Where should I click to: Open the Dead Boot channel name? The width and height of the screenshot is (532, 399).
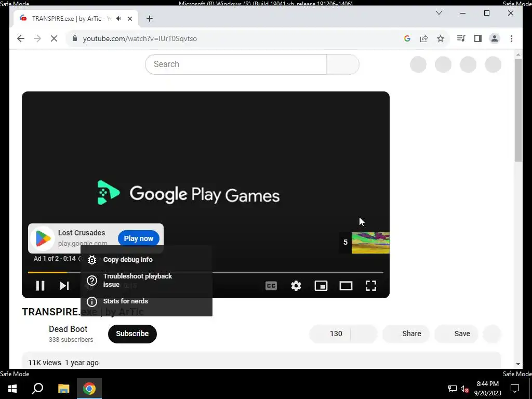click(68, 329)
